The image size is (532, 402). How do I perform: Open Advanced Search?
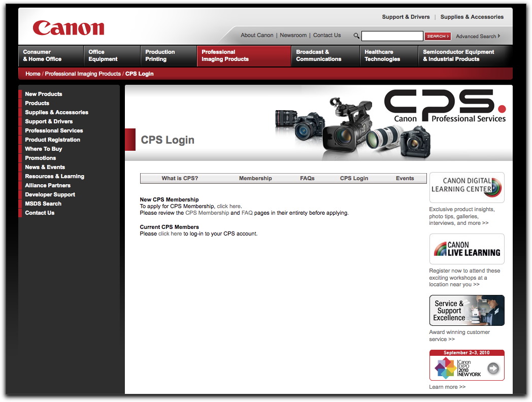point(478,37)
